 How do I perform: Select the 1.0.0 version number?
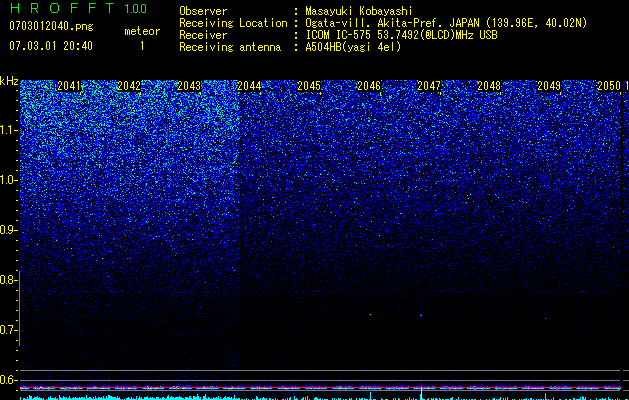point(136,8)
